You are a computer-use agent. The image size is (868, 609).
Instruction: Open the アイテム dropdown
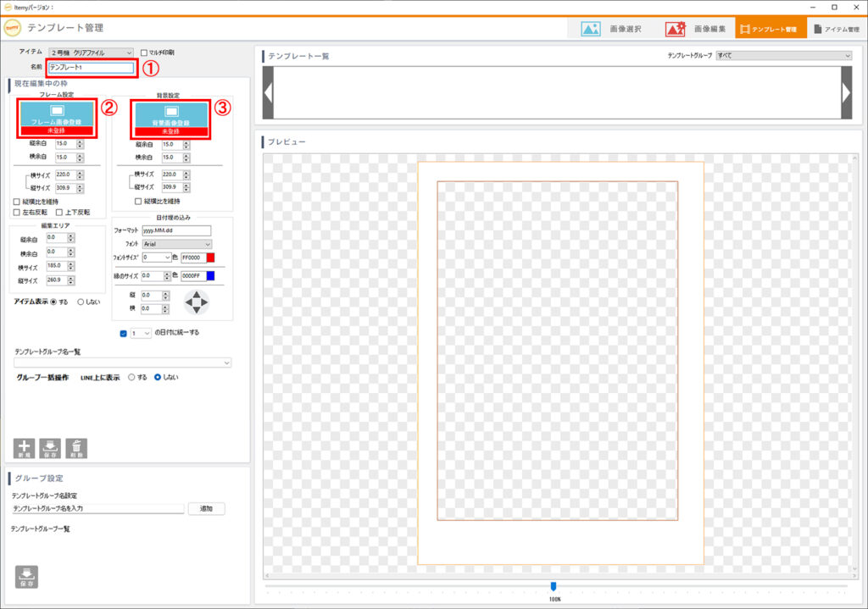coord(91,53)
